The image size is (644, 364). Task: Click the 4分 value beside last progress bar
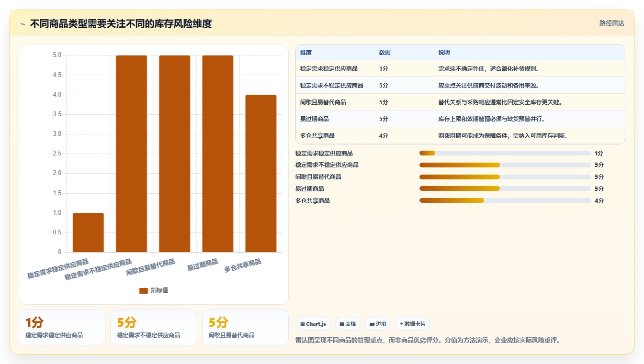599,200
